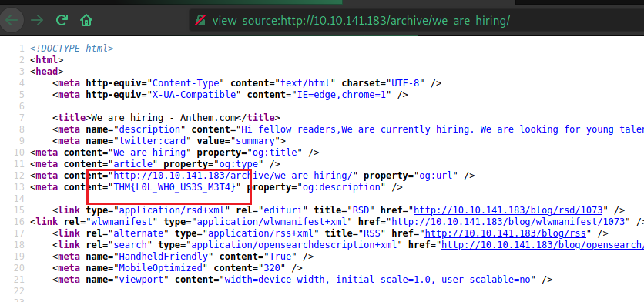This screenshot has height=302, width=644.
Task: Select the og:url content address text
Action: [x=233, y=176]
